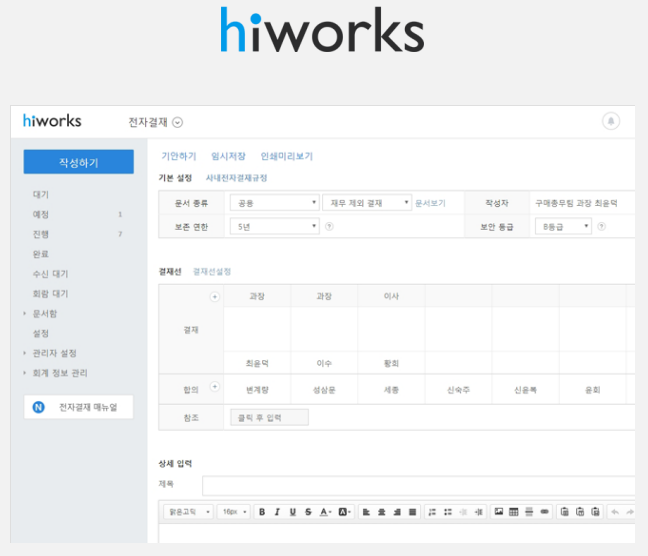The width and height of the screenshot is (648, 556).
Task: Open the 회람 대기 sidebar menu
Action: tap(50, 294)
